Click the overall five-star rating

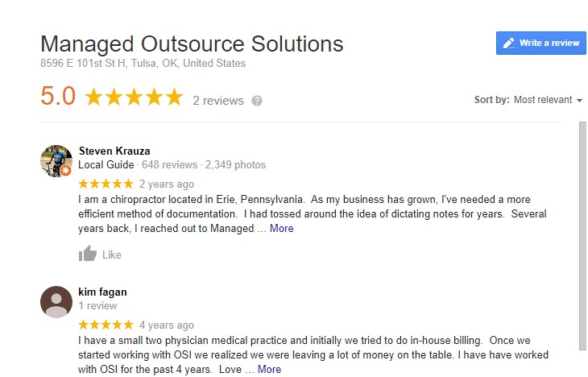coord(134,98)
